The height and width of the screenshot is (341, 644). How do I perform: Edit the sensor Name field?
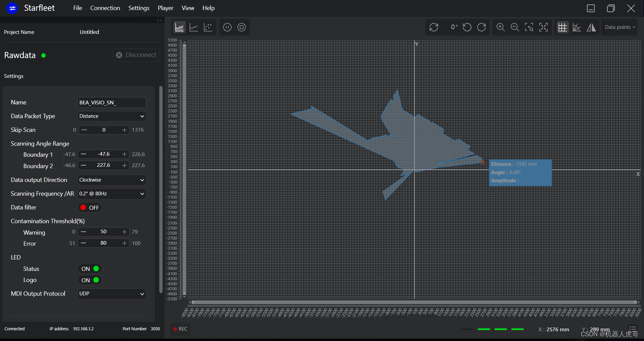pos(112,103)
